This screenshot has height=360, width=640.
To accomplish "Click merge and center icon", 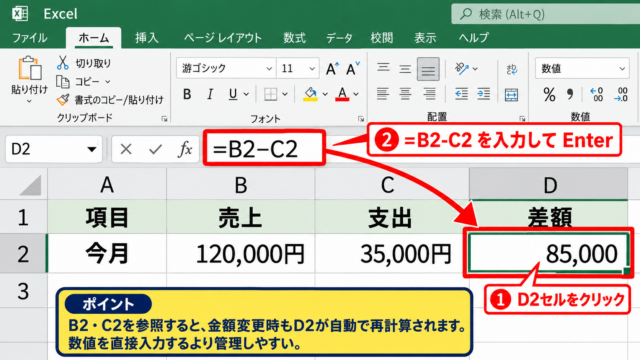I will [511, 95].
